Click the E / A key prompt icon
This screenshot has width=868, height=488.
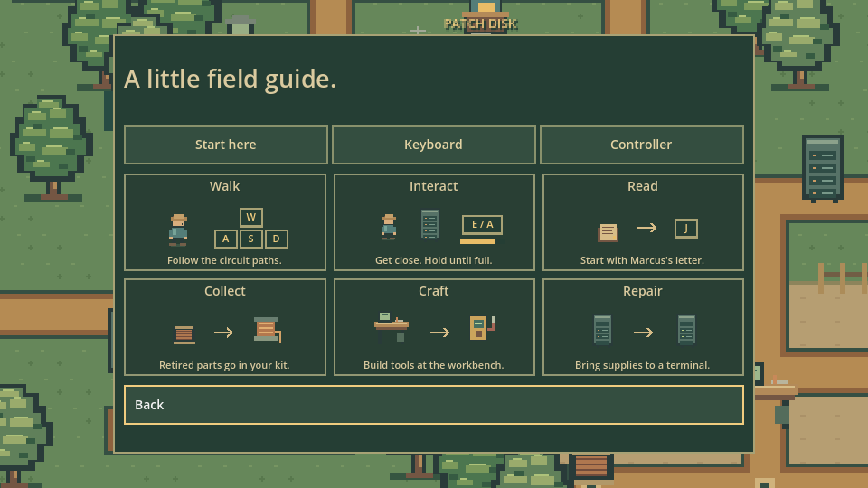[482, 224]
